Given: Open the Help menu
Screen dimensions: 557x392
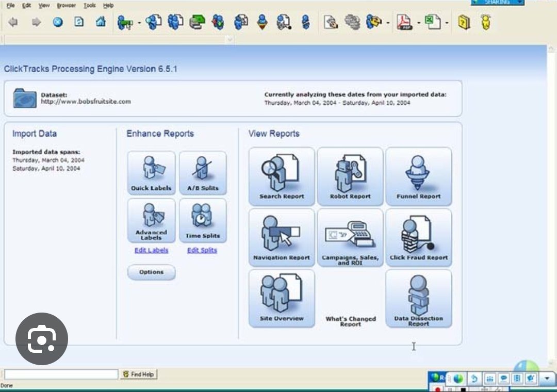Looking at the screenshot, I should point(108,5).
